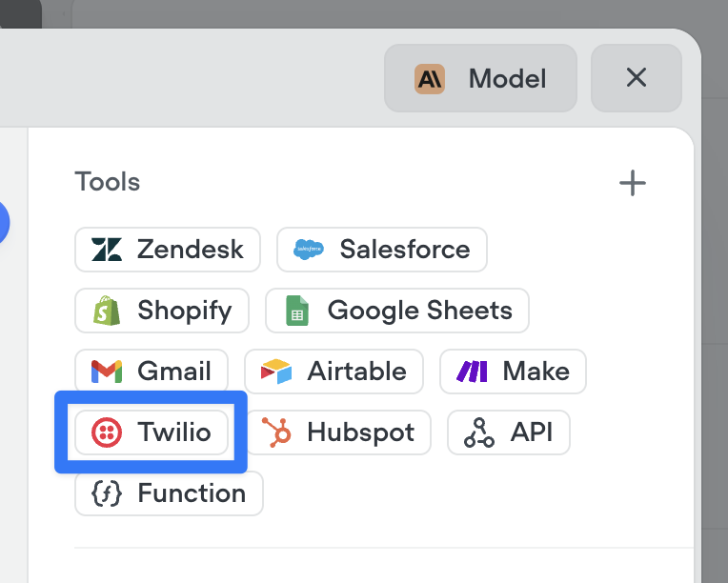728x583 pixels.
Task: Add a new tool with the plus icon
Action: pyautogui.click(x=633, y=183)
